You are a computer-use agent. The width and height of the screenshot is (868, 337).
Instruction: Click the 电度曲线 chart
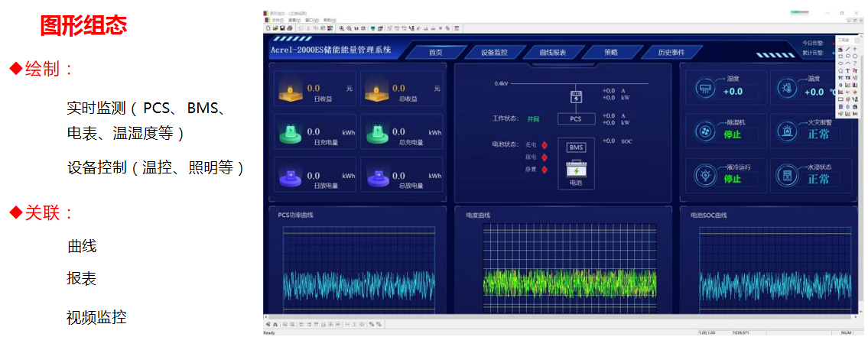click(570, 268)
